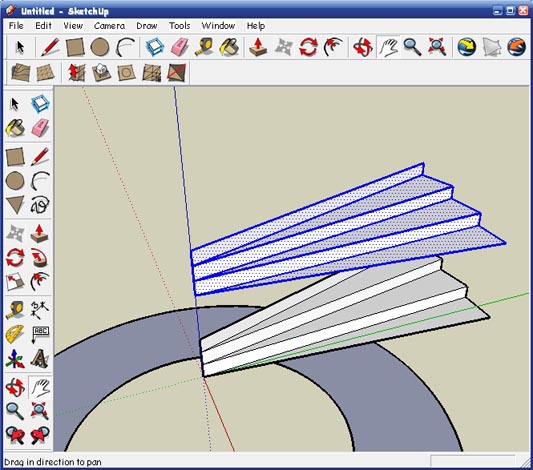Click the measurements box in status bar
Viewport: 533px width, 470px height.
(x=473, y=462)
